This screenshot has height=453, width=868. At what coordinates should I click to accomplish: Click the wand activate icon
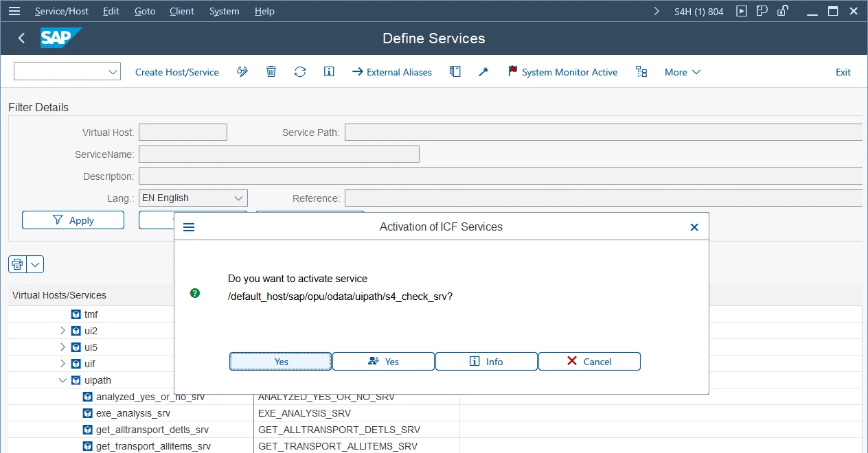click(483, 72)
